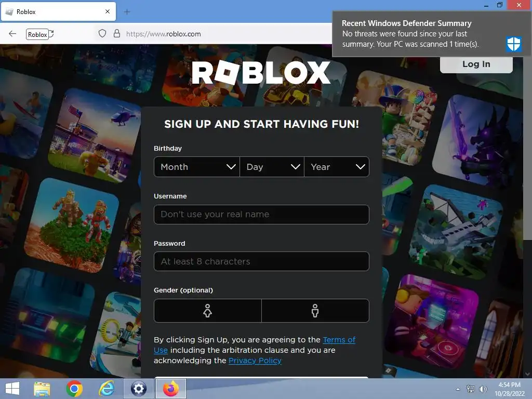Show hidden system tray icons

[x=458, y=389]
